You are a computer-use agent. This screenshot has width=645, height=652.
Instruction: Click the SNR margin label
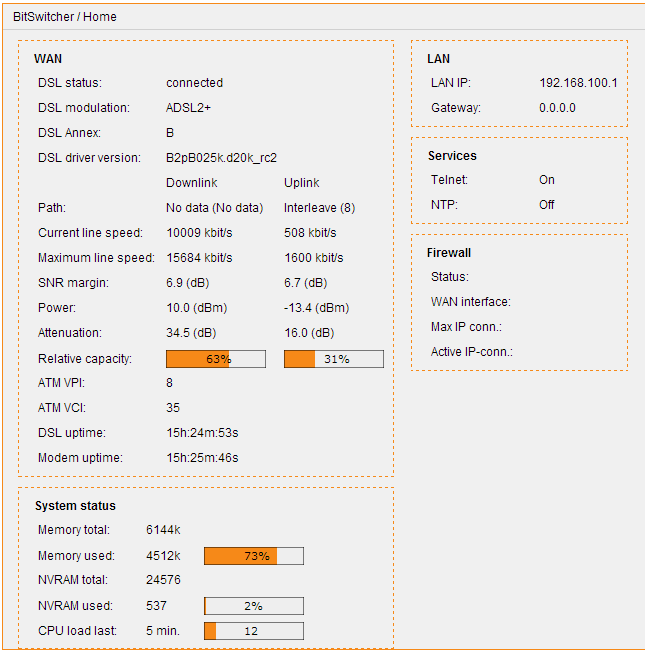point(73,283)
